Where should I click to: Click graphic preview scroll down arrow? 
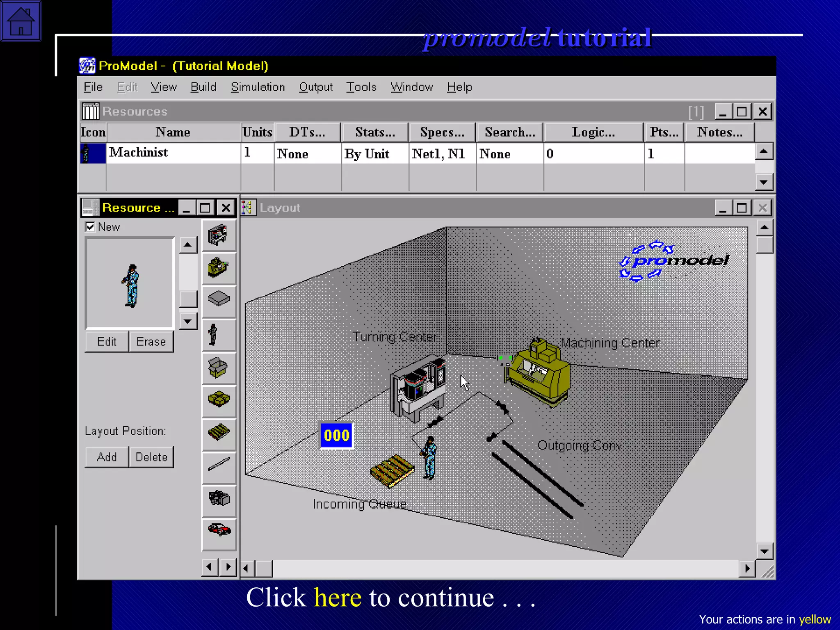(188, 321)
